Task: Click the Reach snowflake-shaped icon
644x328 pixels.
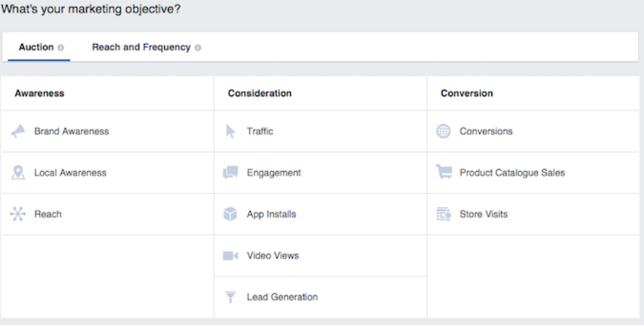Action: (x=18, y=214)
